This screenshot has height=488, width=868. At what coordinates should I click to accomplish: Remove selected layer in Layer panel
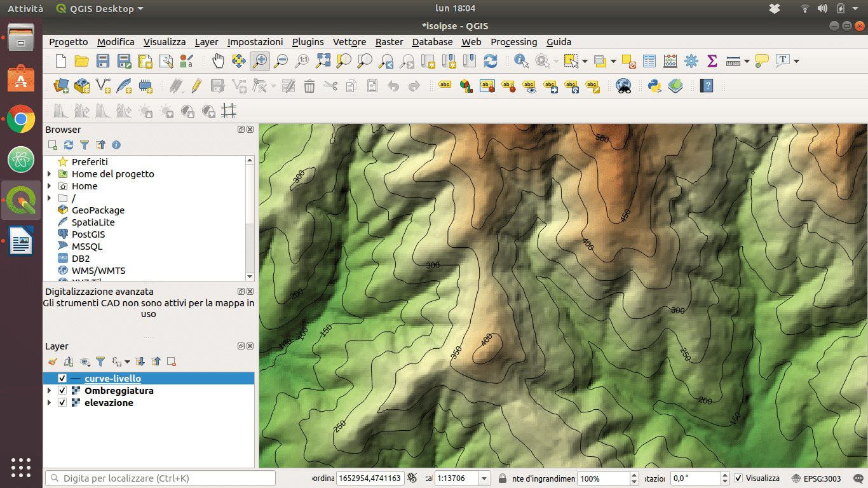pos(171,362)
